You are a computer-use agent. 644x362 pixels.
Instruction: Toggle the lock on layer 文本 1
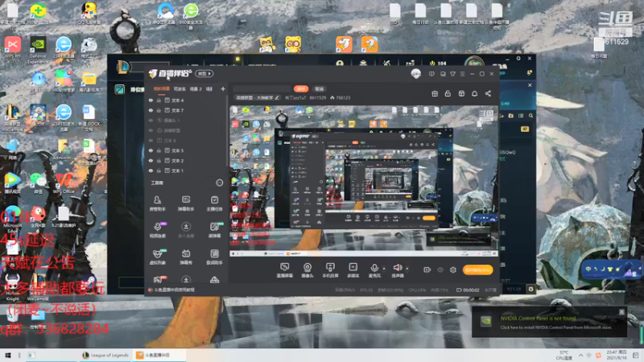(x=159, y=171)
